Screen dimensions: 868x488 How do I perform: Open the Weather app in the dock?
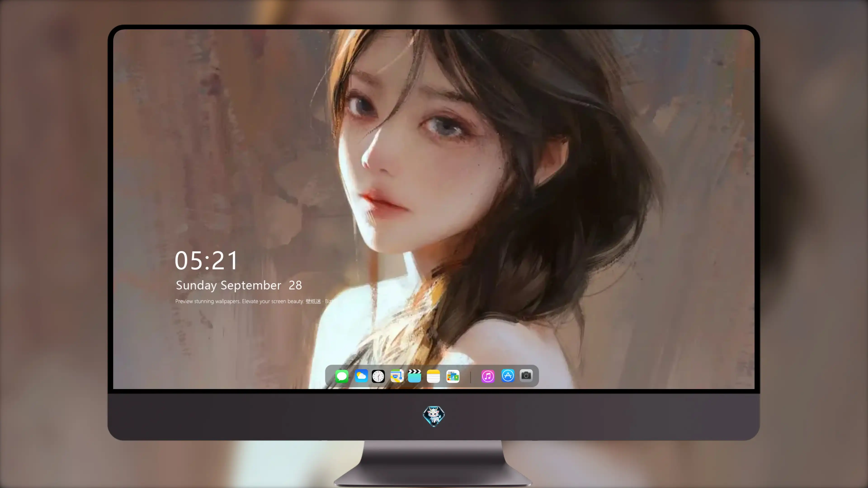tap(361, 376)
